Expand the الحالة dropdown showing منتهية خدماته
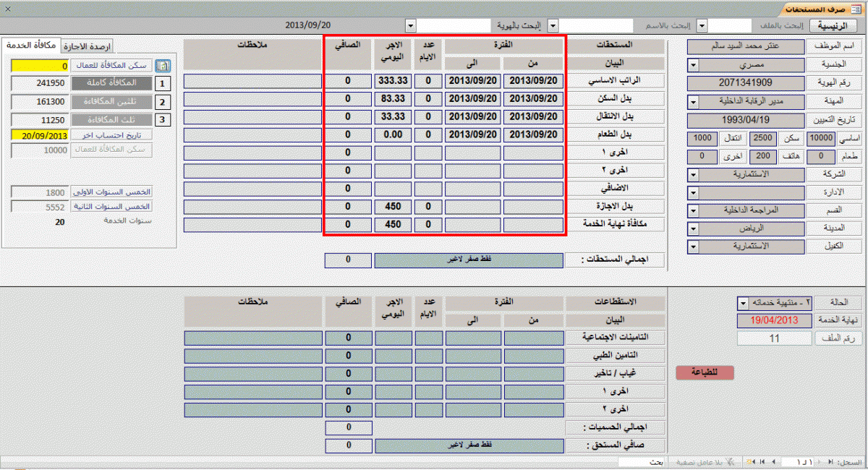 coord(743,302)
